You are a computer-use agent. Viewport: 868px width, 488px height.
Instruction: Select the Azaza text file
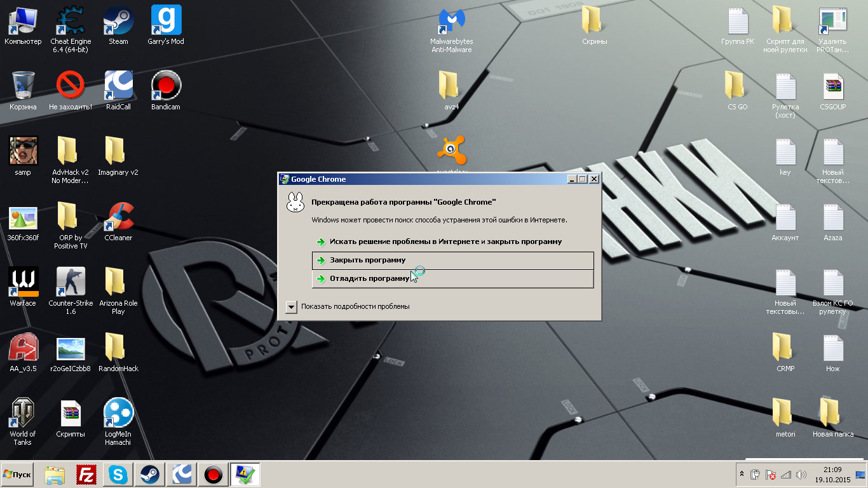833,222
